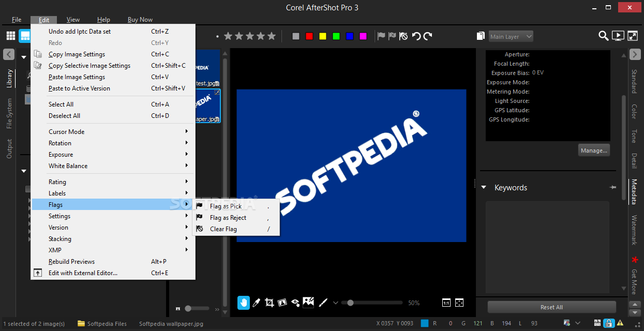Image resolution: width=644 pixels, height=331 pixels.
Task: Fit the image to the preview window
Action: pyautogui.click(x=459, y=303)
